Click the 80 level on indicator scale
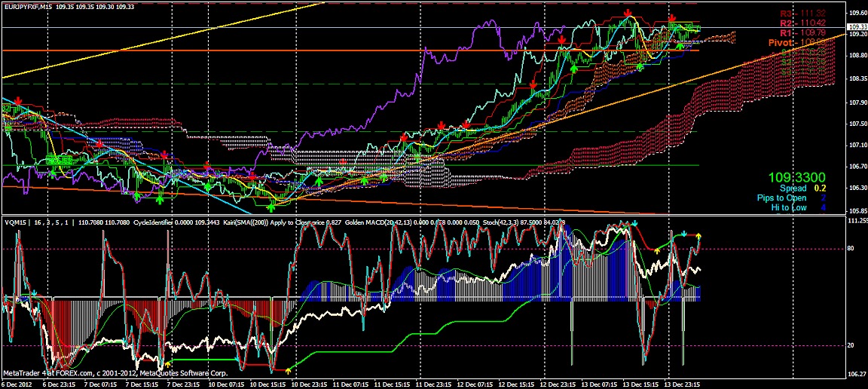Image resolution: width=868 pixels, height=389 pixels. point(851,248)
